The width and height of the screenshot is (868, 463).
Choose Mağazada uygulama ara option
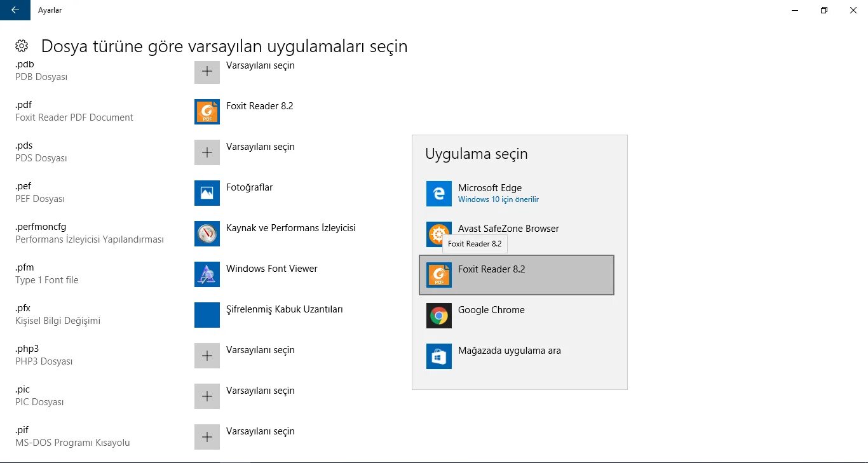tap(517, 356)
